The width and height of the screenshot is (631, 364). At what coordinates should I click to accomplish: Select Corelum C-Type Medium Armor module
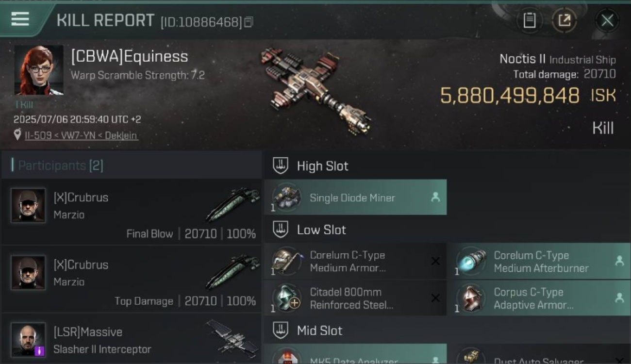point(355,261)
